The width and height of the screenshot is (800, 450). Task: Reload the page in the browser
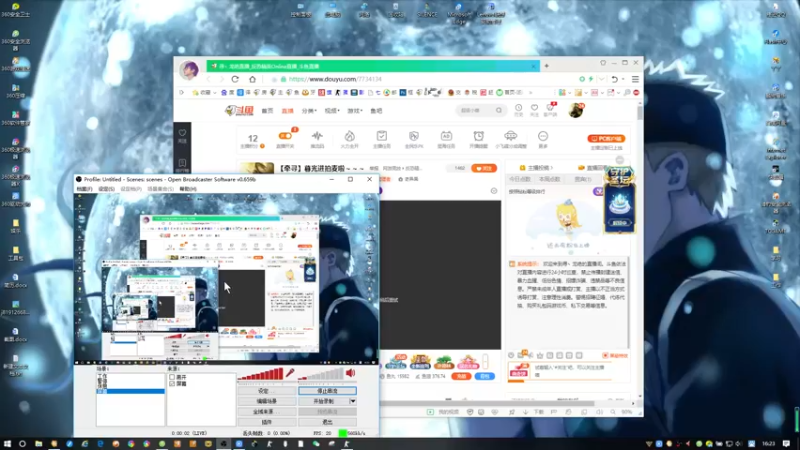[235, 79]
